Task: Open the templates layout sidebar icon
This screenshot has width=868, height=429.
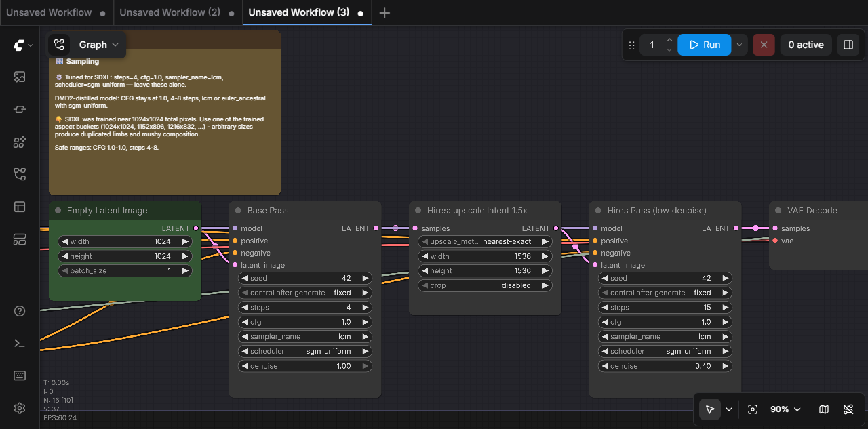Action: pos(20,207)
